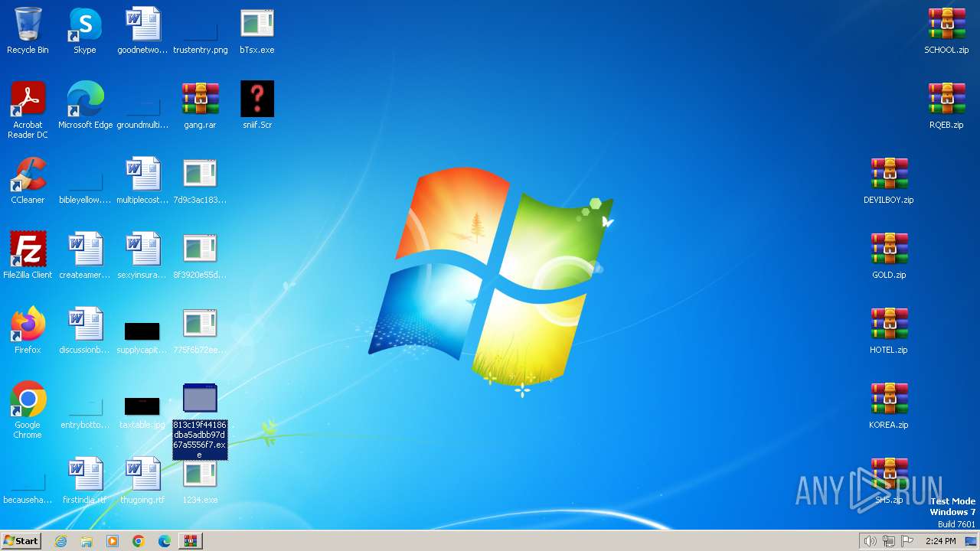Select the createamer... Word document
The image size is (980, 551).
click(85, 249)
